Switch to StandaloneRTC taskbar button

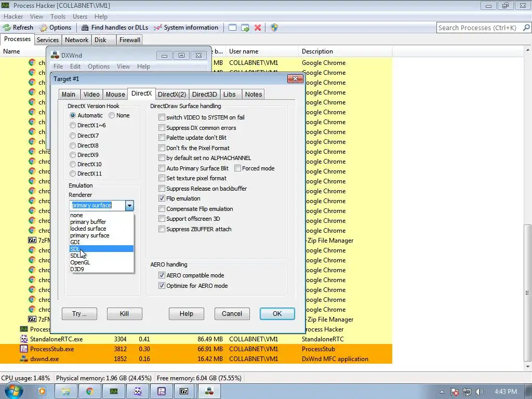point(137,391)
